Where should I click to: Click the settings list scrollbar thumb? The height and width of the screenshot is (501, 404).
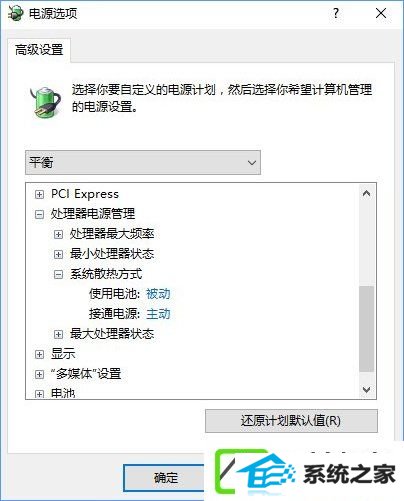[366, 328]
